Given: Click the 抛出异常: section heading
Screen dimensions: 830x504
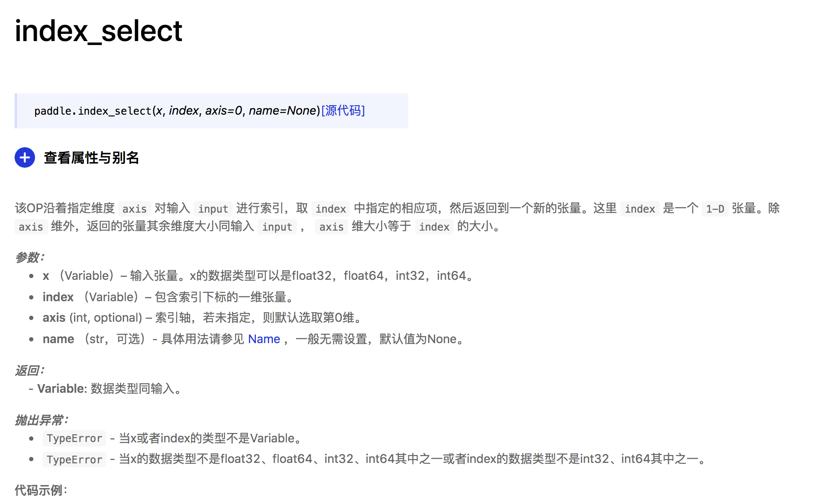Looking at the screenshot, I should coord(41,420).
